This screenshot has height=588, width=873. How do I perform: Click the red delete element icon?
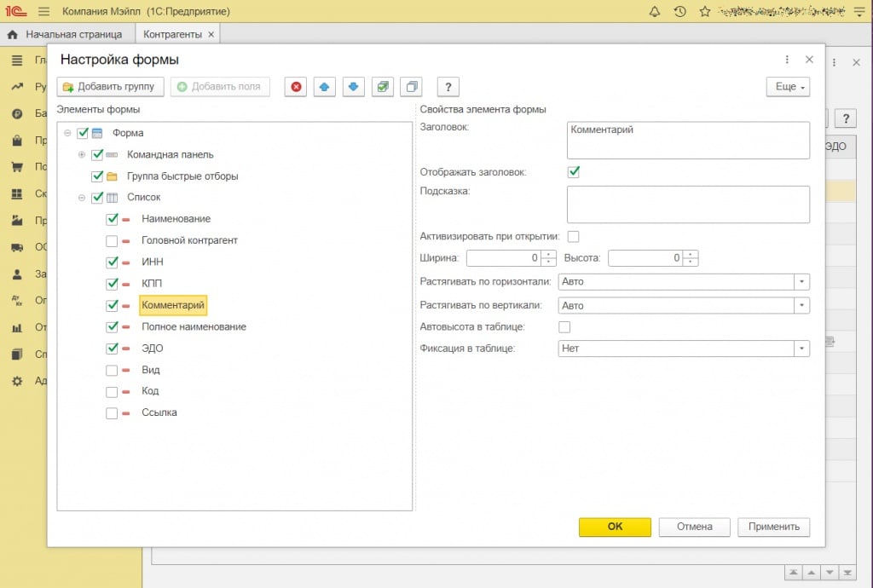click(296, 87)
